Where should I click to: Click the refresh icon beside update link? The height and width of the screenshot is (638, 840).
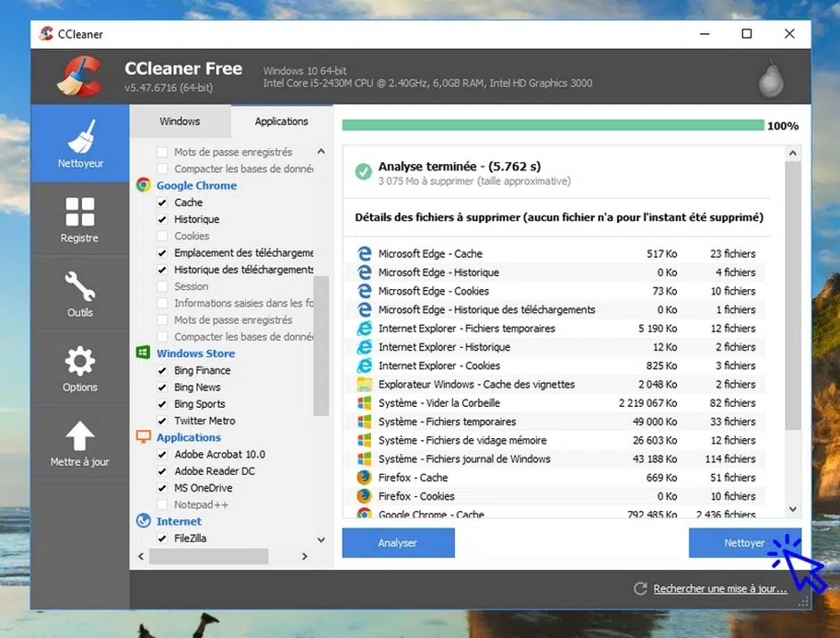click(x=640, y=589)
